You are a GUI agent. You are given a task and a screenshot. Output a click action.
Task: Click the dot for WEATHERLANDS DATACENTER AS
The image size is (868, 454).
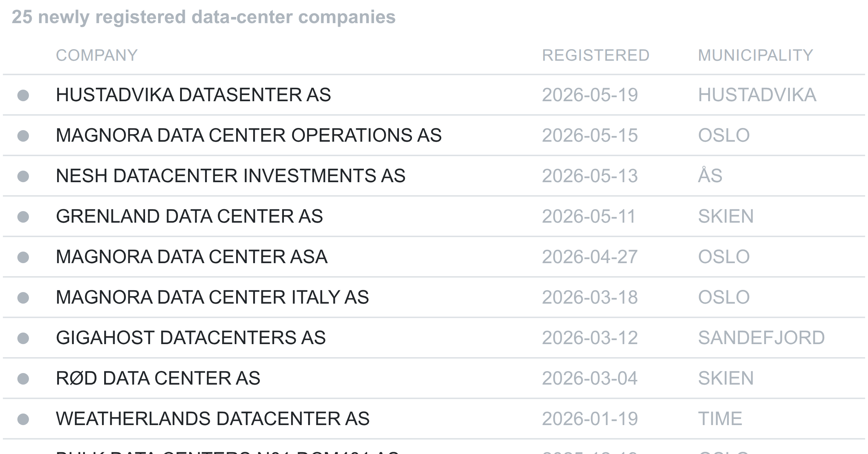pos(23,419)
